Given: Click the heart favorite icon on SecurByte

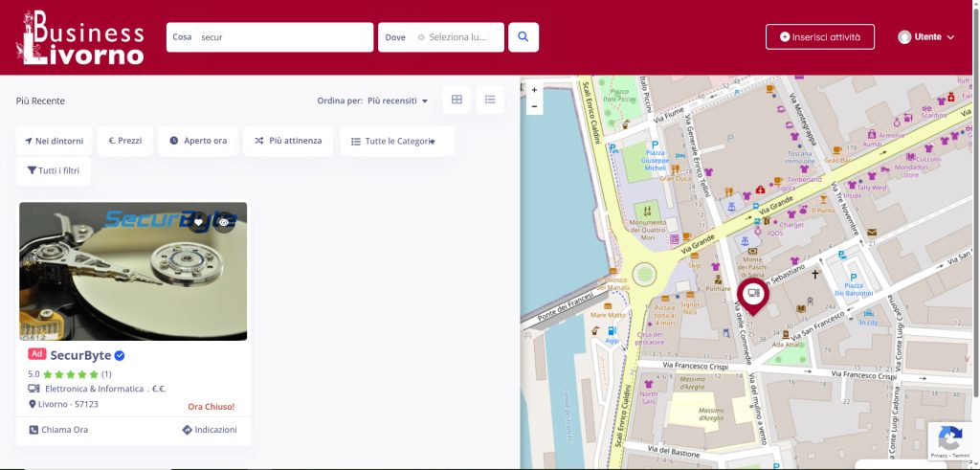Looking at the screenshot, I should click(x=199, y=222).
